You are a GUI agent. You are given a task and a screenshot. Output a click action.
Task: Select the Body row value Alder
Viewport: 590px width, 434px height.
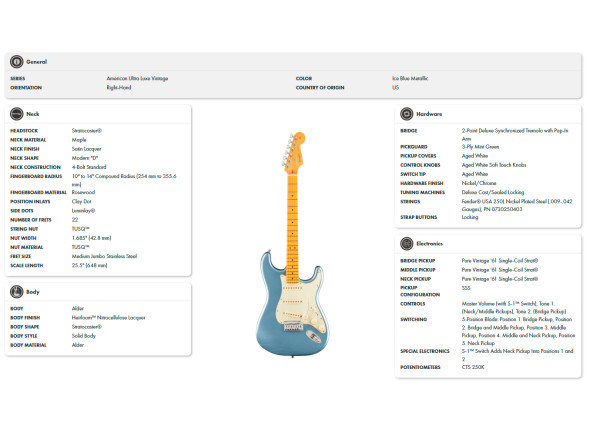[x=78, y=308]
